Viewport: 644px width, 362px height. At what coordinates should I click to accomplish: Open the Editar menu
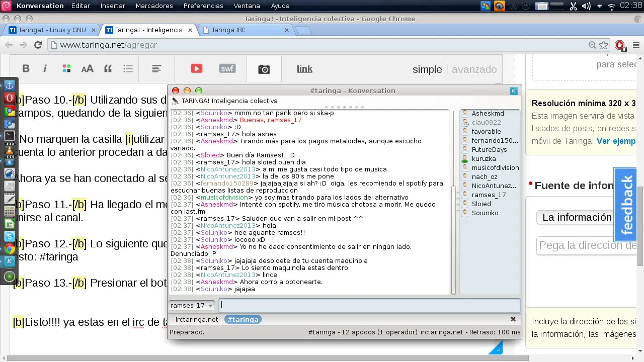point(80,6)
